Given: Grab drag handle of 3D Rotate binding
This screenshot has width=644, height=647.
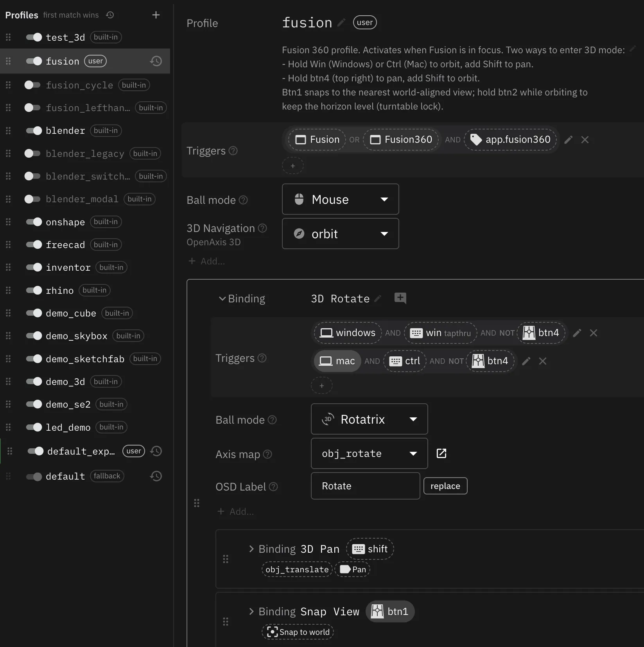Looking at the screenshot, I should 197,503.
